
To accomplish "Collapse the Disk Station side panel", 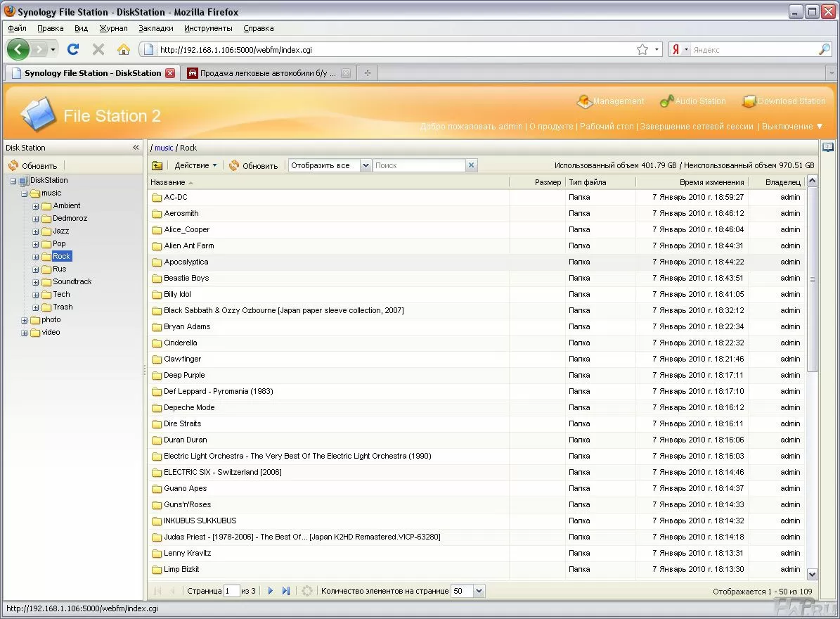I will (136, 148).
